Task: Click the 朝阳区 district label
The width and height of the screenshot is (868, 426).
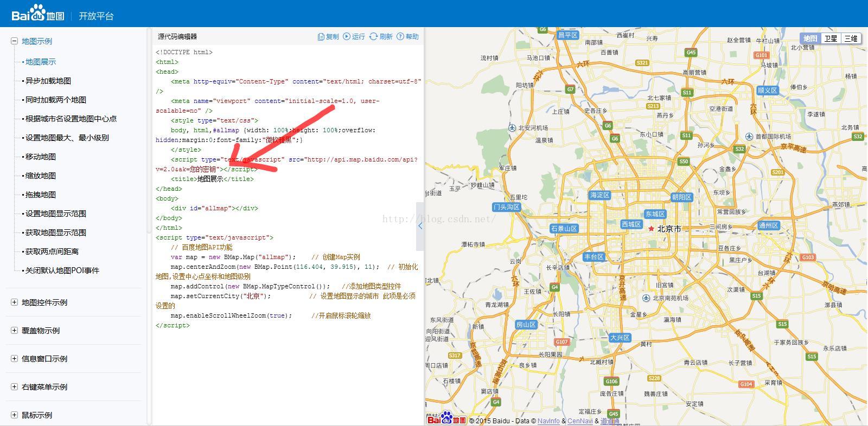Action: [681, 197]
